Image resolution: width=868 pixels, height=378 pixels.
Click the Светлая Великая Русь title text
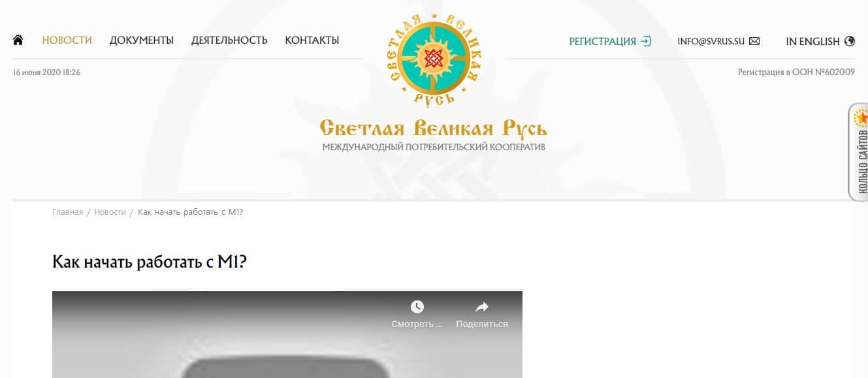click(x=434, y=127)
